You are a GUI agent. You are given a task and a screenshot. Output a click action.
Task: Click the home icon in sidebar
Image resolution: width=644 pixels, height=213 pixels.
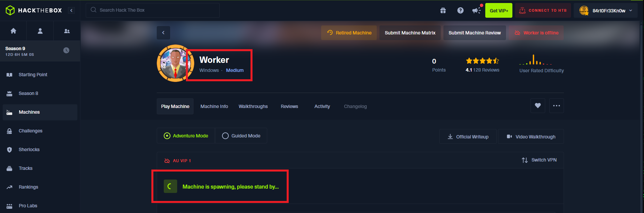tap(13, 31)
